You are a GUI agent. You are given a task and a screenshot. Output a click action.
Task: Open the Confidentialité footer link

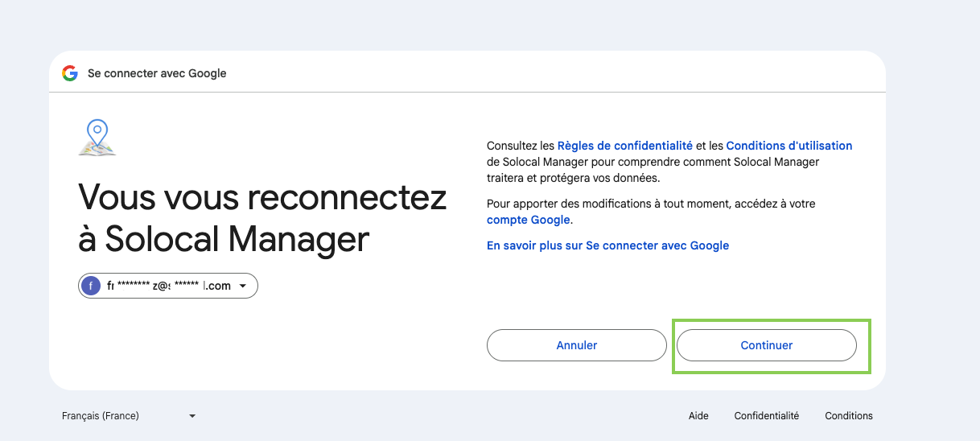coord(766,416)
